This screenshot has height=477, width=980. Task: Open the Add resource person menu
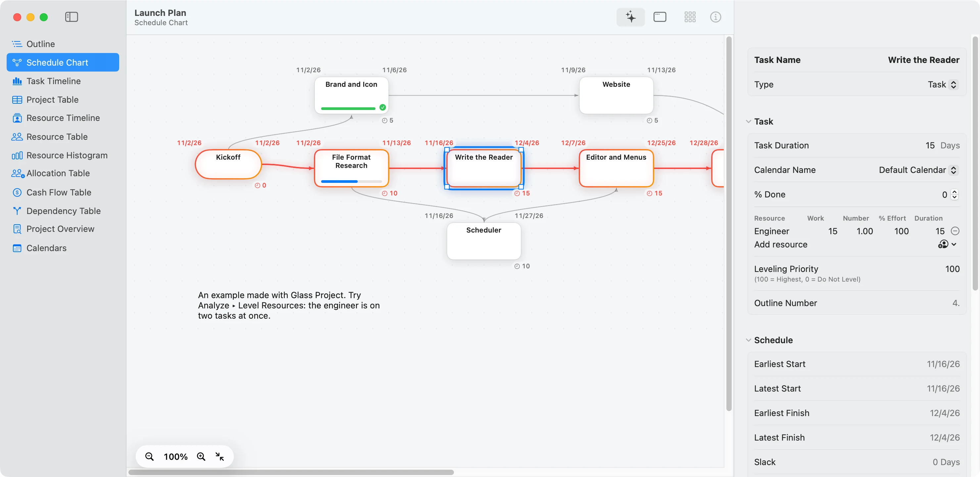947,244
